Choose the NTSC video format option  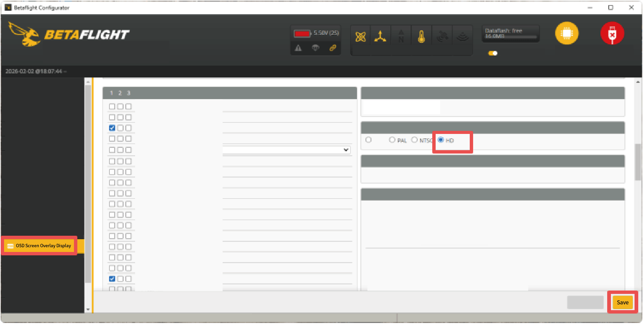pos(414,140)
